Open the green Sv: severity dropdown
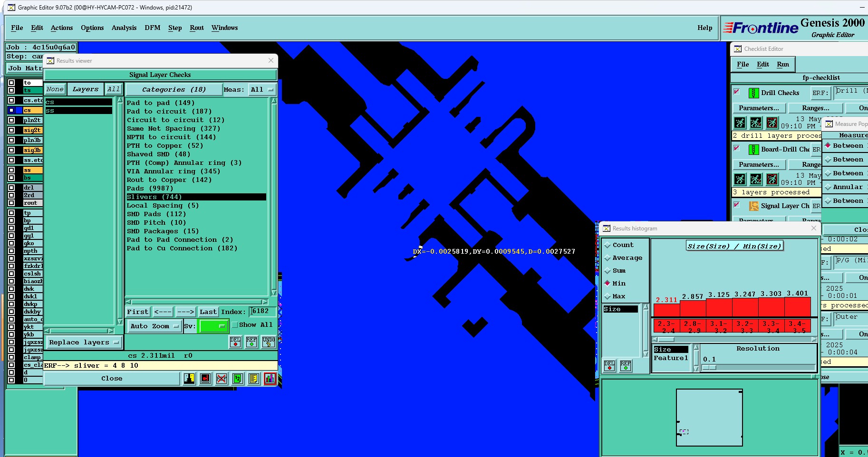Viewport: 868px width, 457px height. 214,326
